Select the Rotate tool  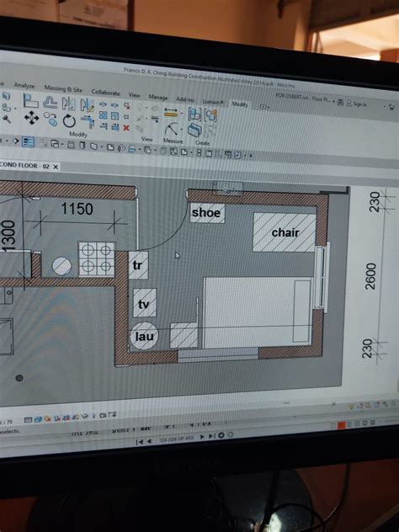click(69, 120)
